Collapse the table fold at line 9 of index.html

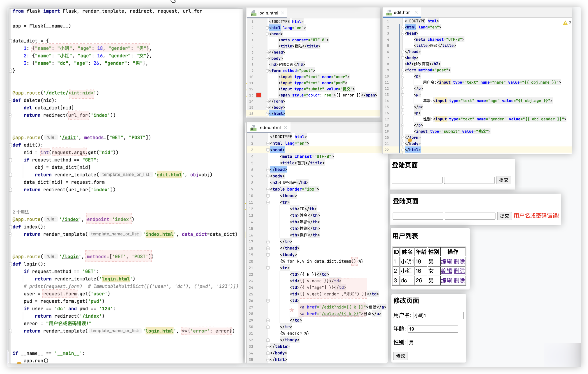pos(268,189)
